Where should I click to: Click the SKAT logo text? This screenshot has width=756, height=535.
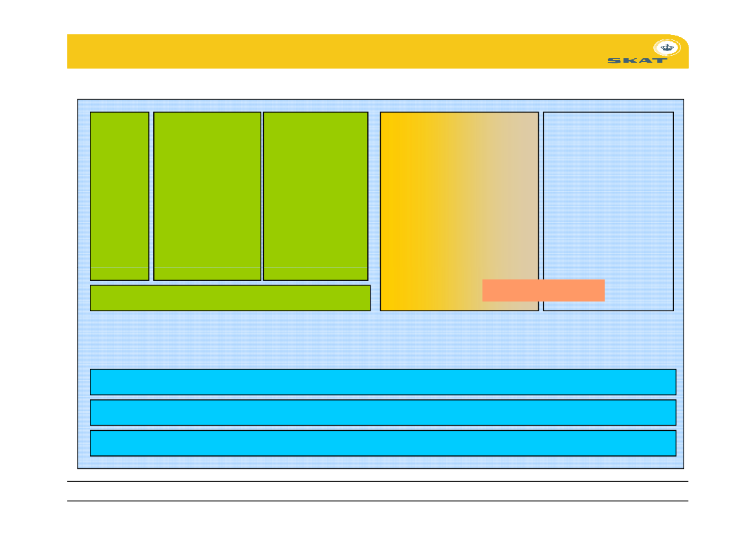point(638,61)
